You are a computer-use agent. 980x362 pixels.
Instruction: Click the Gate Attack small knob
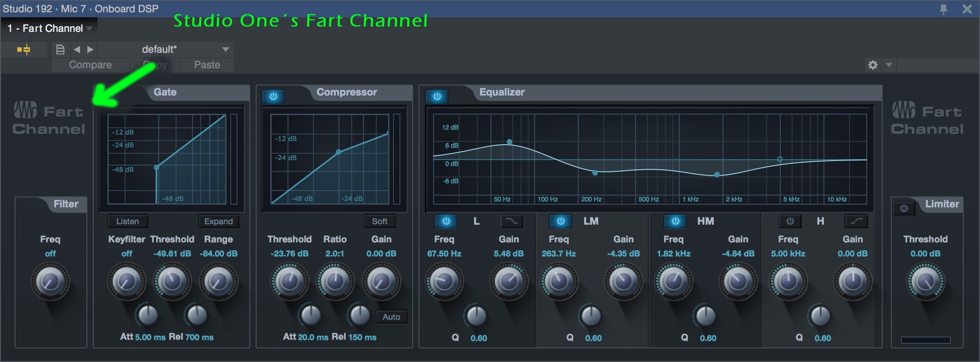pos(148,315)
